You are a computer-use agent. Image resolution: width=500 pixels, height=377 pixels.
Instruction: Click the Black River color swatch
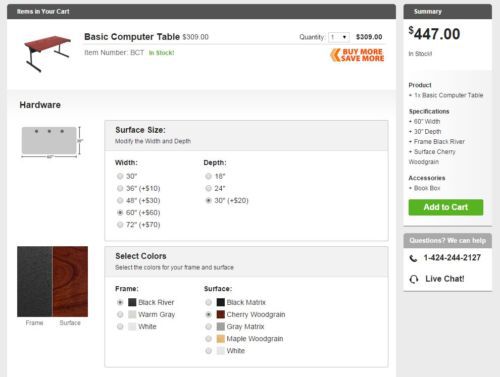point(132,302)
